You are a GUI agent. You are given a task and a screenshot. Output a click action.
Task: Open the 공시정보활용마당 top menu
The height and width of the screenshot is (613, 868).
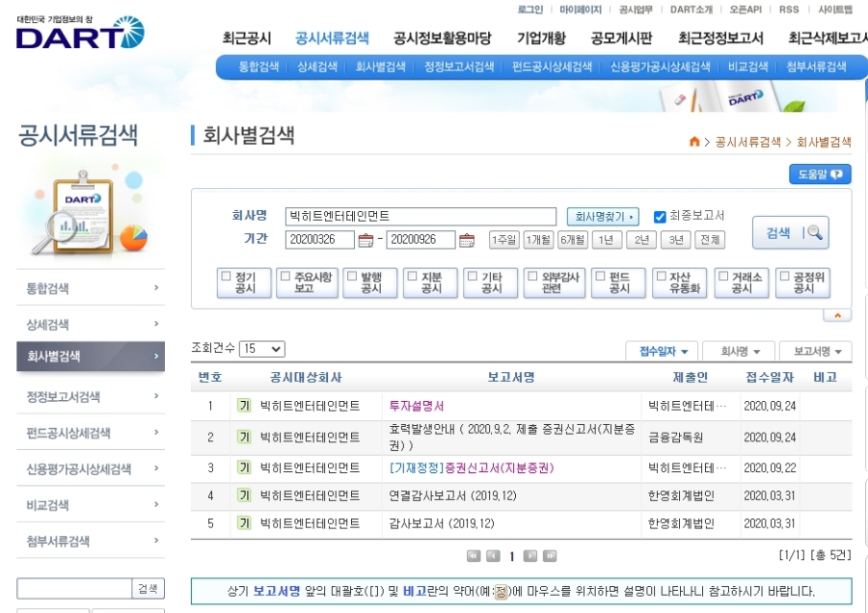click(x=443, y=39)
